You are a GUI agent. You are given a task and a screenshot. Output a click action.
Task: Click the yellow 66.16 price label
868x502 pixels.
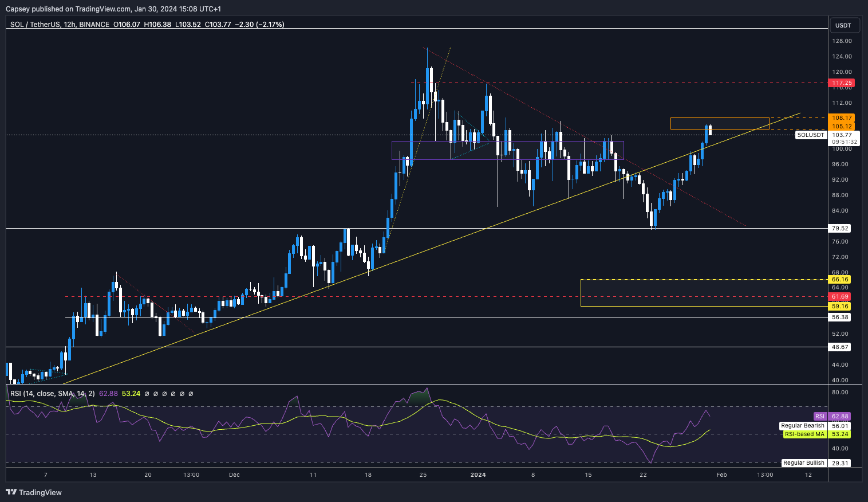coord(841,280)
